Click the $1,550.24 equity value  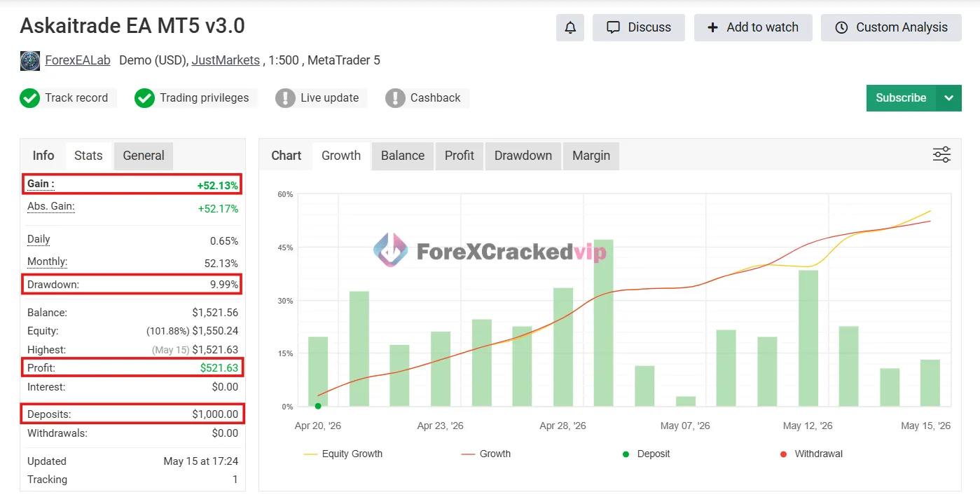tap(215, 331)
